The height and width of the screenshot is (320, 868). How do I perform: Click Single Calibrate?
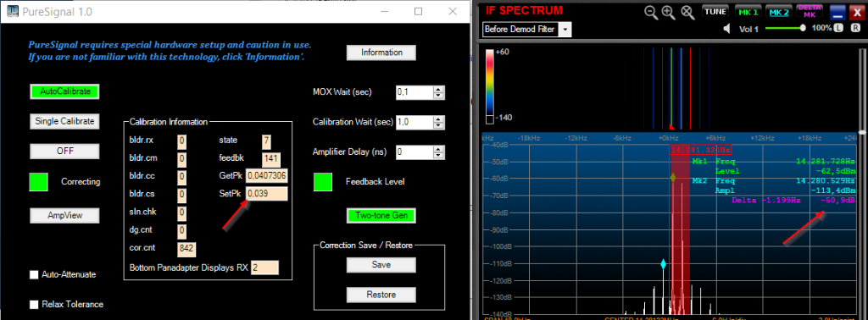pyautogui.click(x=64, y=121)
